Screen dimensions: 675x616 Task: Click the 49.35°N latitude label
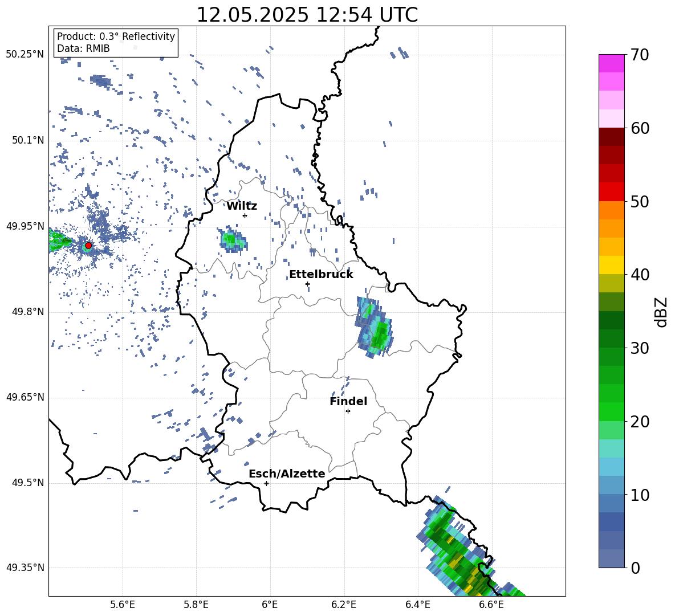click(25, 568)
